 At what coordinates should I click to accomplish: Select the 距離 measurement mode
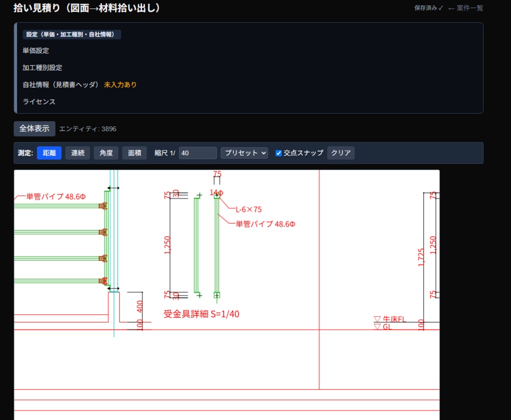(49, 153)
